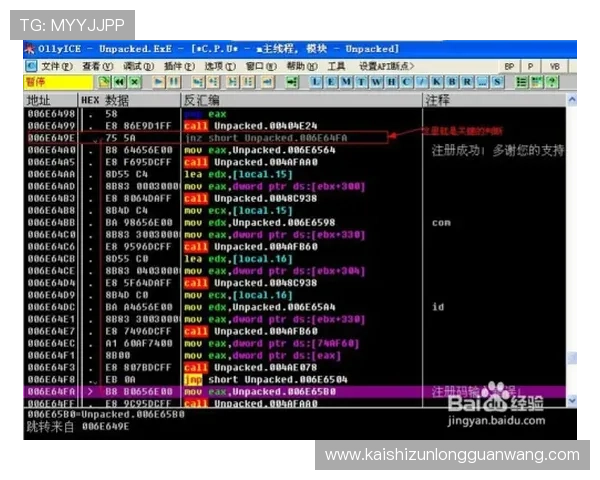Click the Go to address green arrow icon
Image resolution: width=600 pixels, height=480 pixels.
(292, 82)
